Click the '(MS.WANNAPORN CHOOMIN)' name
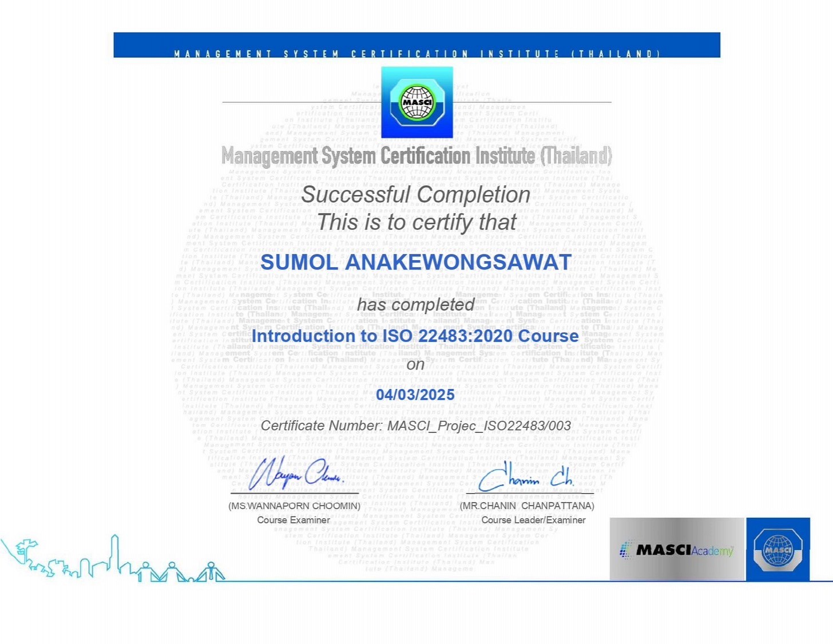833x644 pixels. click(x=294, y=506)
